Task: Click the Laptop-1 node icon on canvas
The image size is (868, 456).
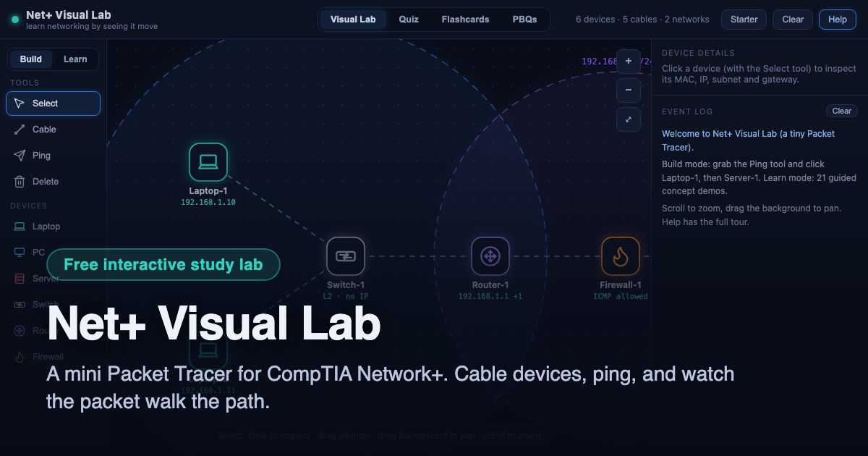Action: [x=208, y=162]
